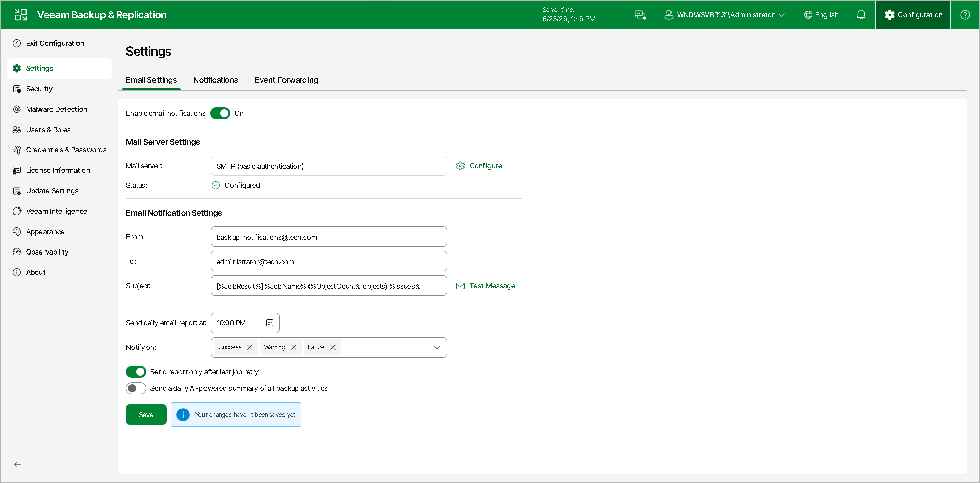Viewport: 980px width, 483px height.
Task: Click the Observability gauge icon
Action: click(x=17, y=252)
